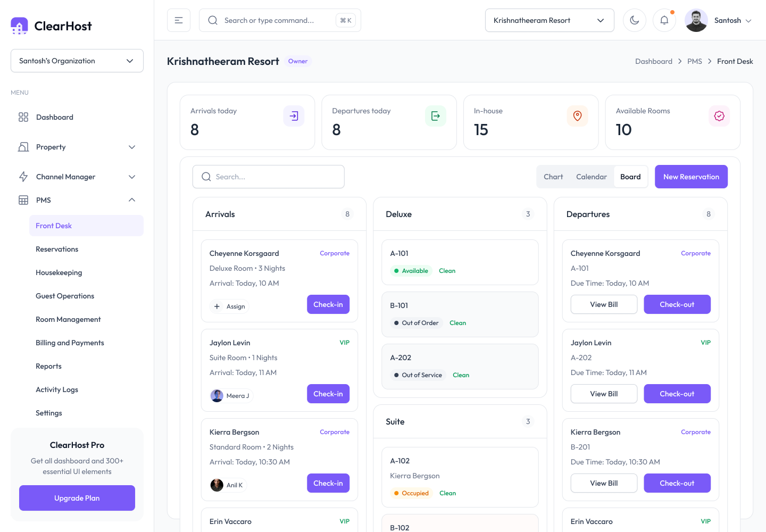Click the Owner badge next to resort name
Viewport: 766px width, 532px height.
pyautogui.click(x=298, y=61)
